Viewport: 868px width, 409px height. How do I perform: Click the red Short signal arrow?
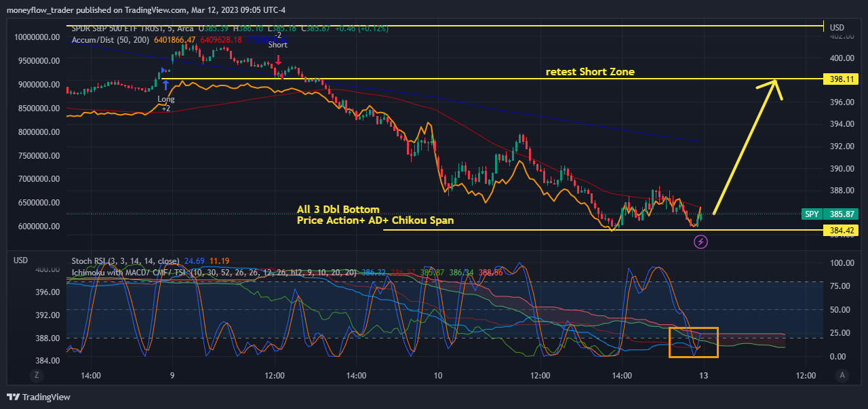tap(279, 60)
